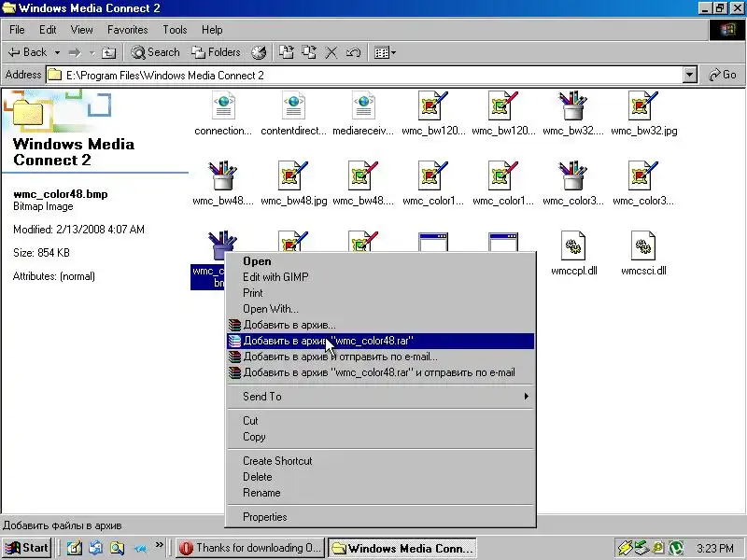Click the toolbar Delete X icon
This screenshot has width=747, height=560.
point(331,52)
